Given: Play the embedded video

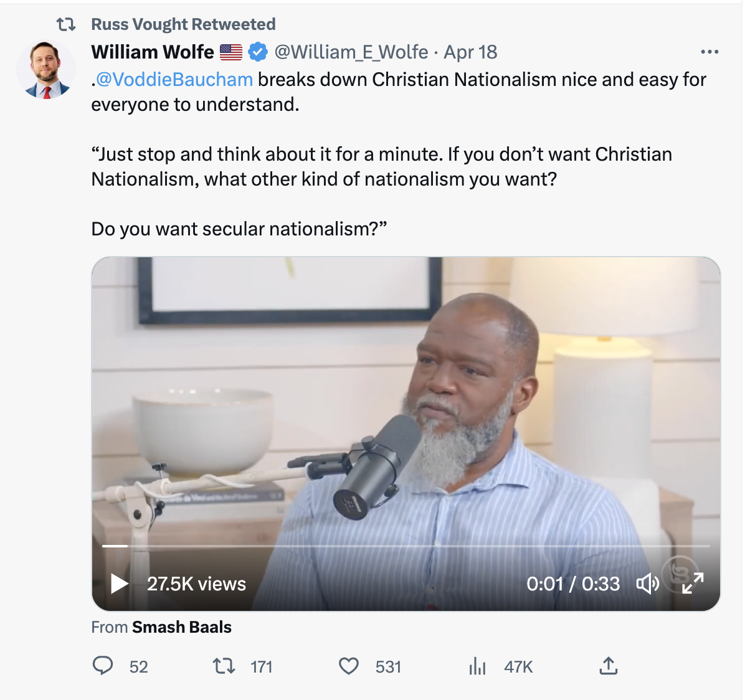Looking at the screenshot, I should (119, 584).
